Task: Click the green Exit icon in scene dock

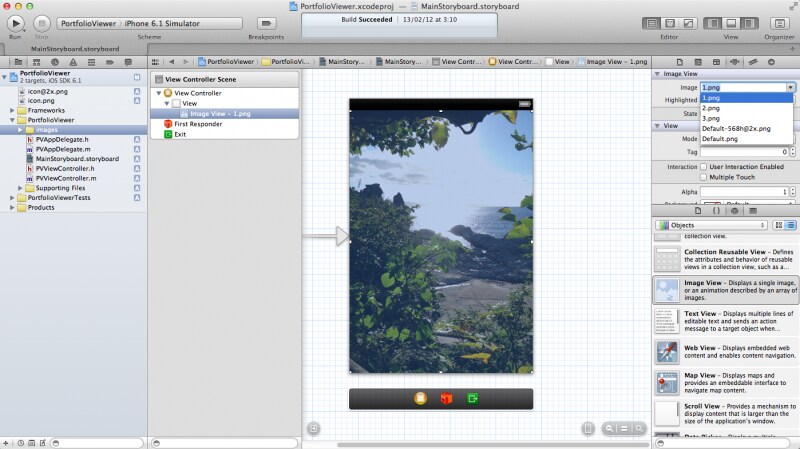Action: click(472, 398)
